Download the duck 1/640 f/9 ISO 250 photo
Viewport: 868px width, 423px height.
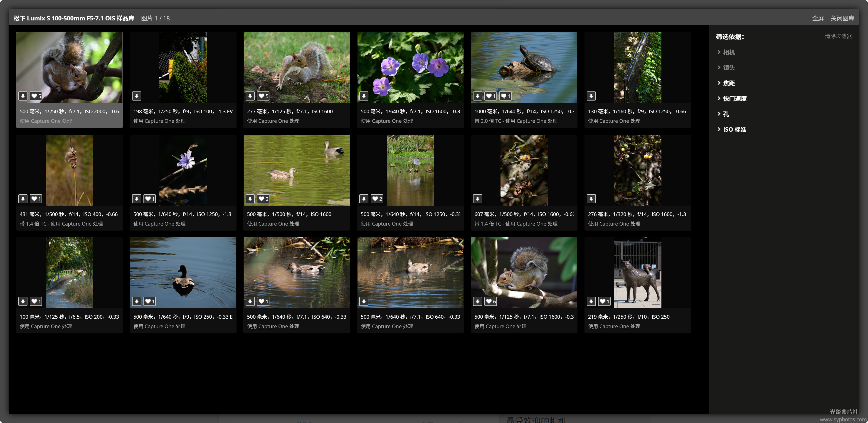(x=136, y=301)
